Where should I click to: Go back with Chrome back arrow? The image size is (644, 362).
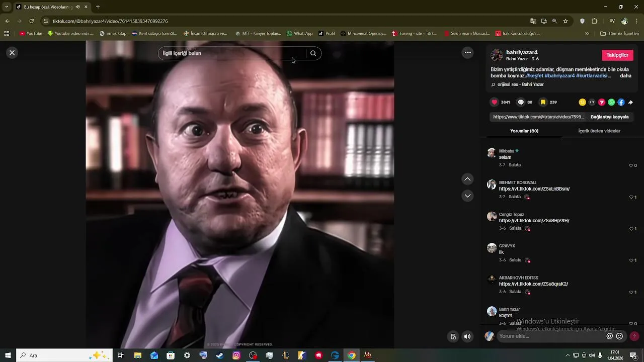point(7,21)
